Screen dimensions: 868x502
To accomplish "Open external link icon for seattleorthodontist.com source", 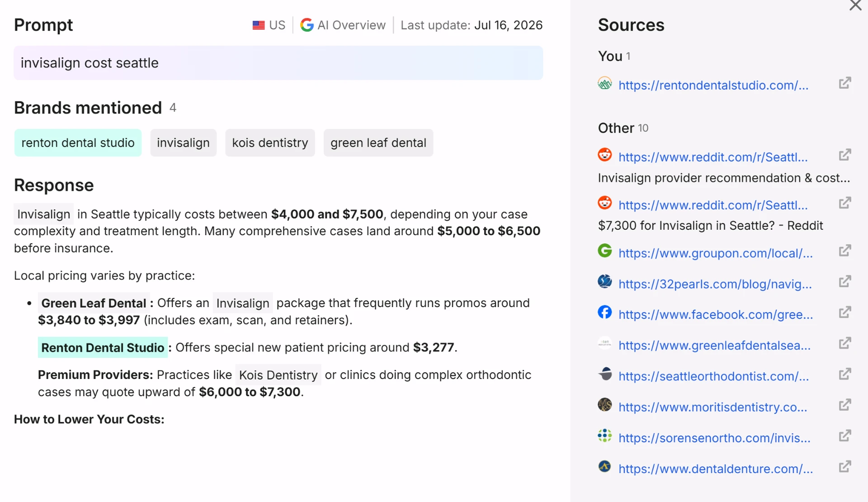I will pyautogui.click(x=845, y=374).
